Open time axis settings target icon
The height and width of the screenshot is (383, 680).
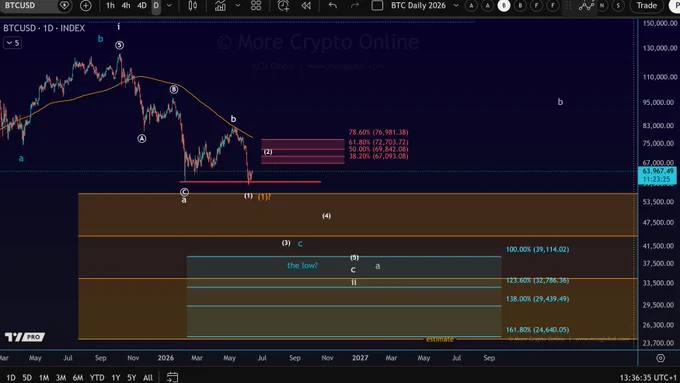coord(660,358)
